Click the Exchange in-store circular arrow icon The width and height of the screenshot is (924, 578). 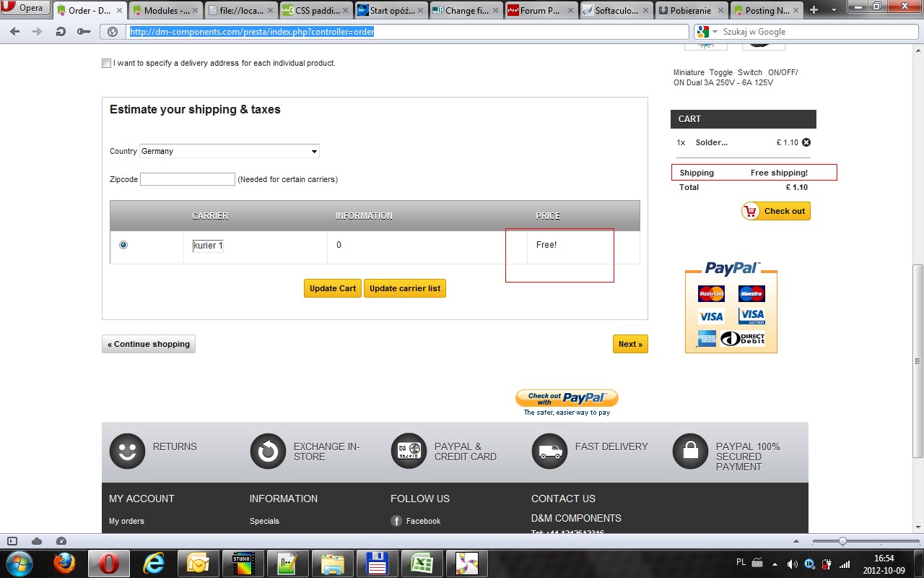pos(268,451)
